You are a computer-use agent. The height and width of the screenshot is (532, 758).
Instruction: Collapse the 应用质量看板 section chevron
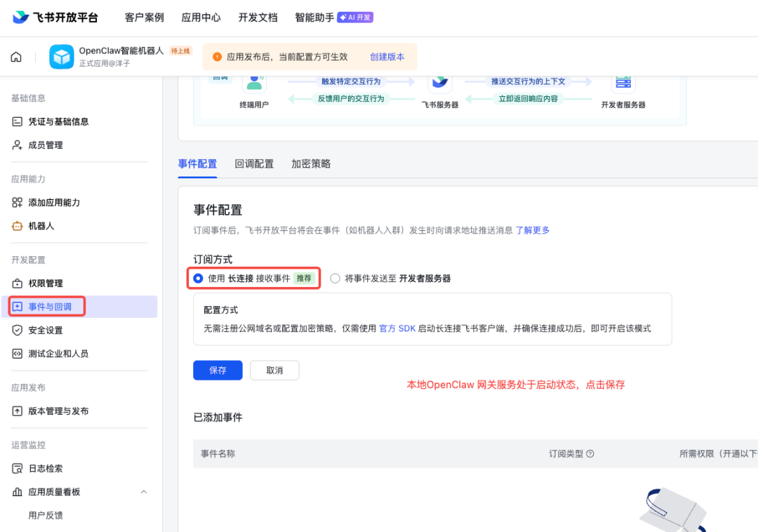[144, 492]
